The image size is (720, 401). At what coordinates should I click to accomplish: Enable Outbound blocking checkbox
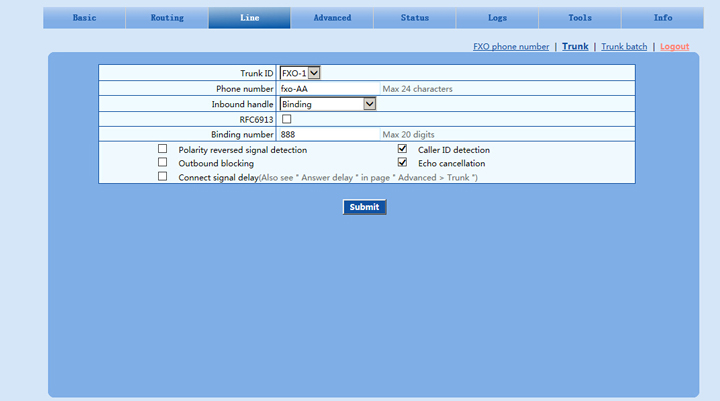click(x=163, y=163)
